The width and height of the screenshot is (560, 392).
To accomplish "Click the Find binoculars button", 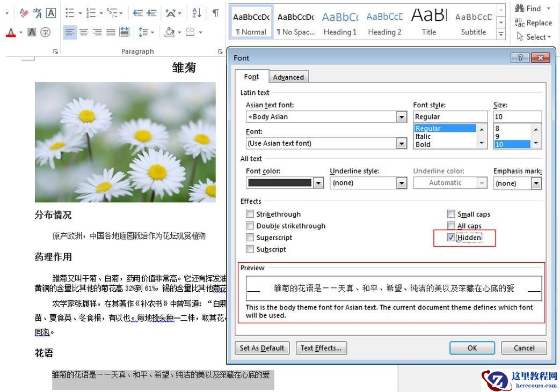I will (x=528, y=8).
